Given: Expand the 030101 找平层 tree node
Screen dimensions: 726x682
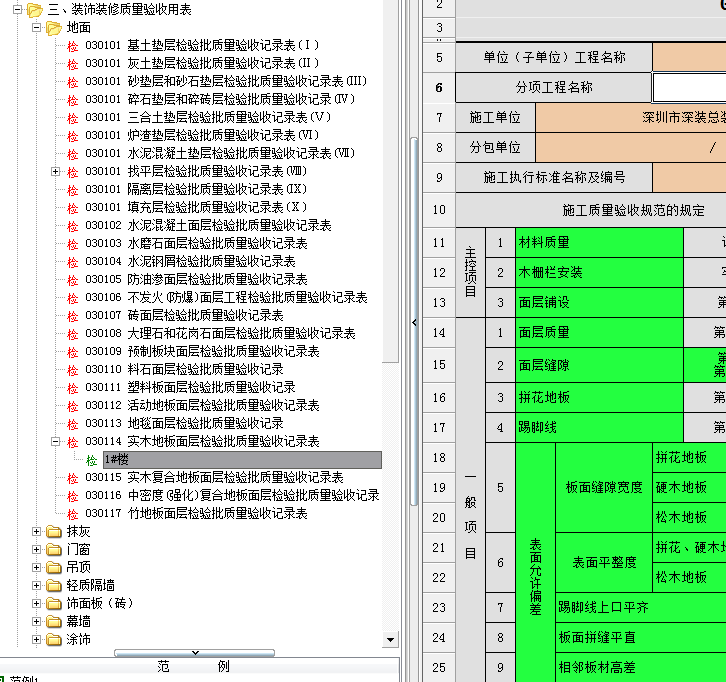Looking at the screenshot, I should (56, 172).
